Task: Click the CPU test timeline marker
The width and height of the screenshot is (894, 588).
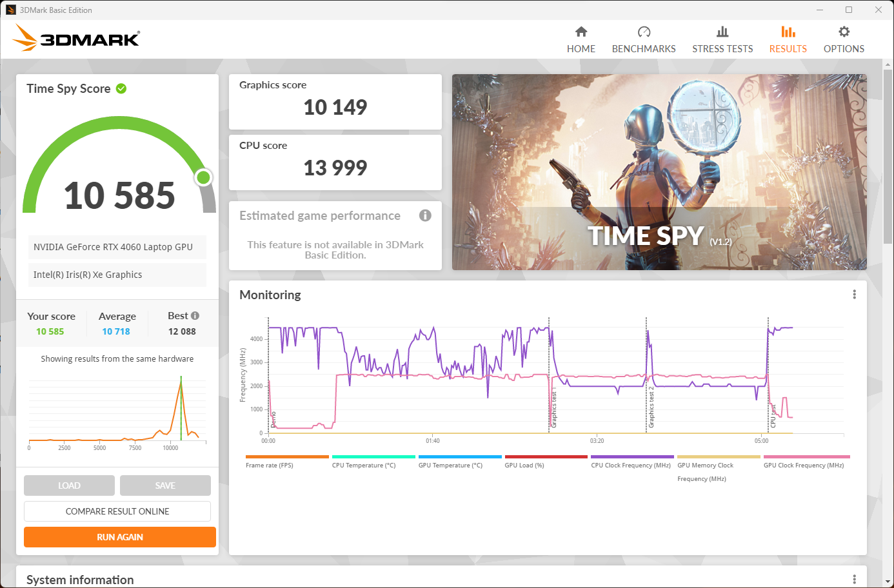Action: pyautogui.click(x=772, y=416)
